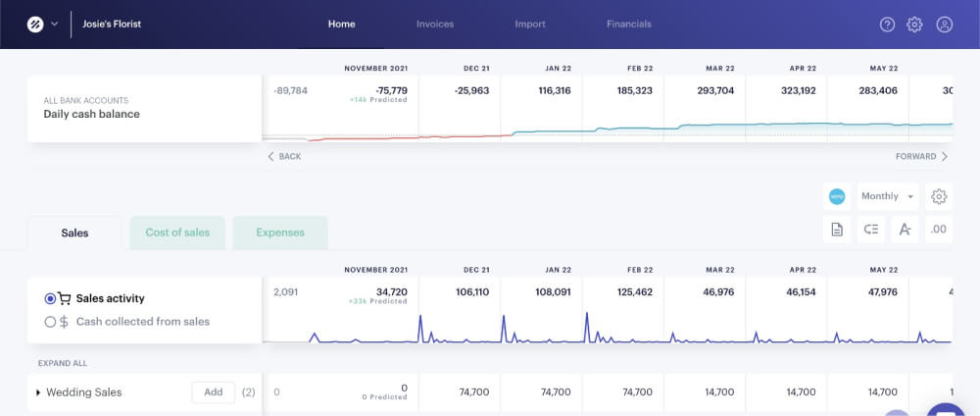Open the Invoices tab
This screenshot has width=980, height=416.
click(435, 25)
